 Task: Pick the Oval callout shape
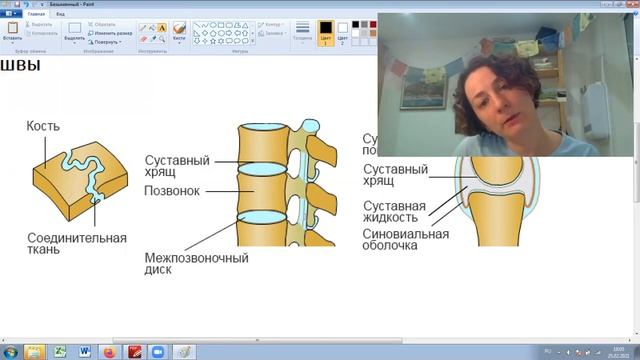click(x=237, y=41)
